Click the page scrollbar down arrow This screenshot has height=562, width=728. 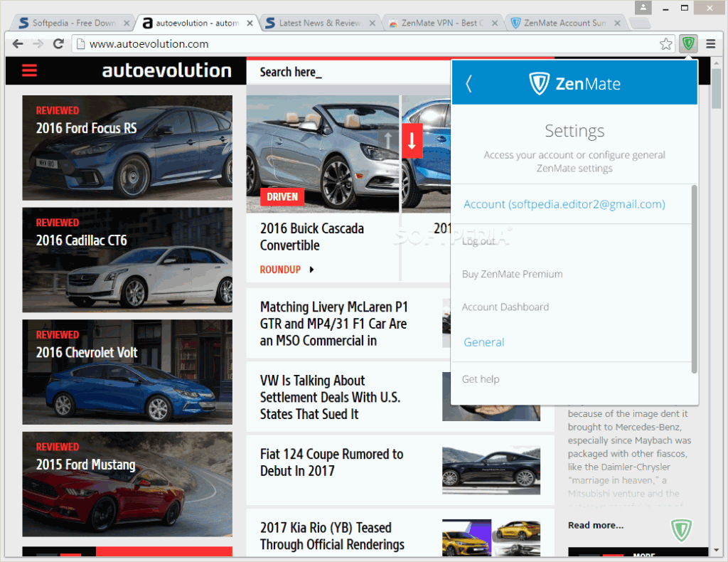(717, 551)
